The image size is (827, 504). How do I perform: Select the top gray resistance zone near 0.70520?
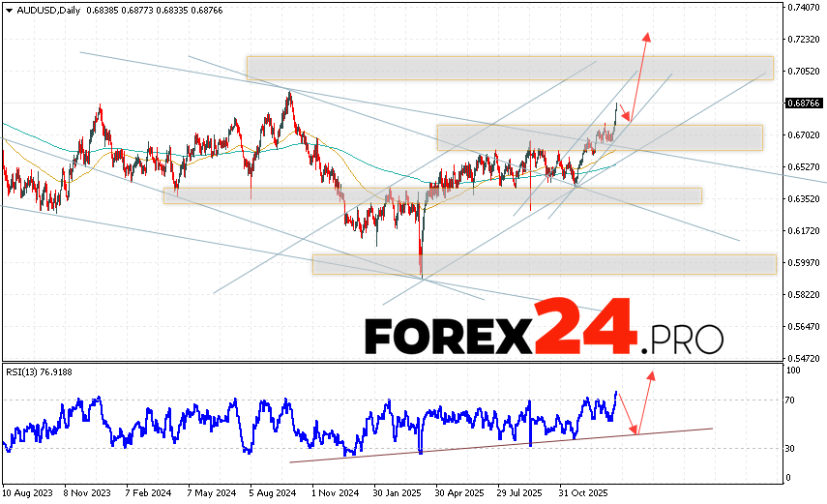point(509,68)
